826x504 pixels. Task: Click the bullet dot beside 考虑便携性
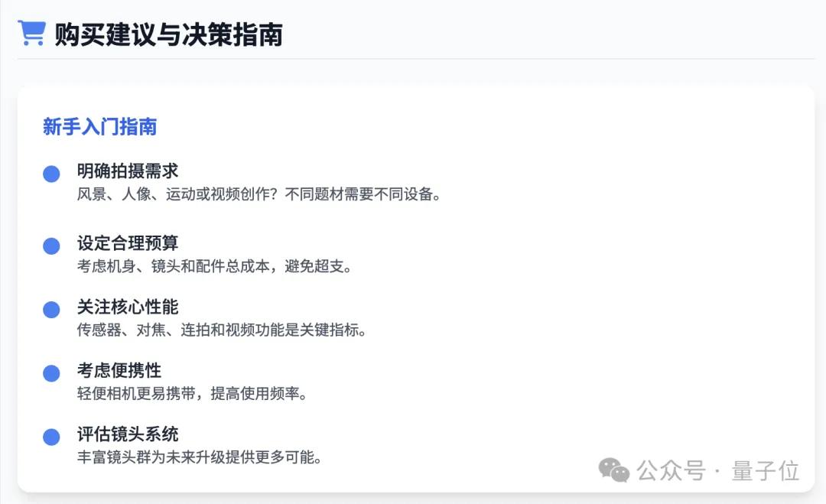(x=51, y=373)
